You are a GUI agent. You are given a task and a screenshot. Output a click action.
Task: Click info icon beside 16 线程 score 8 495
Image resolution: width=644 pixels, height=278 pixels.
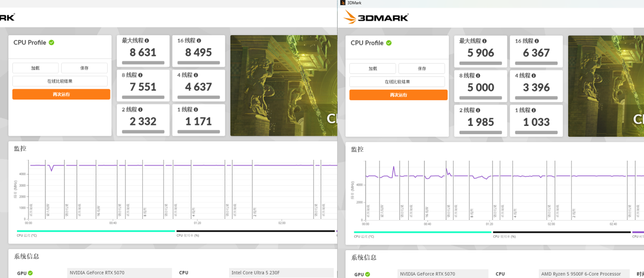[x=199, y=41]
